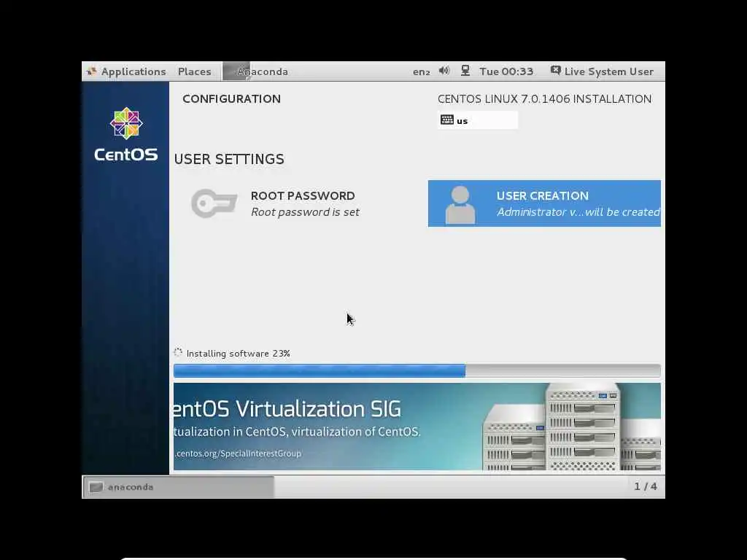Open the Anaconda app menu in top bar
747x560 pixels.
pyautogui.click(x=256, y=71)
